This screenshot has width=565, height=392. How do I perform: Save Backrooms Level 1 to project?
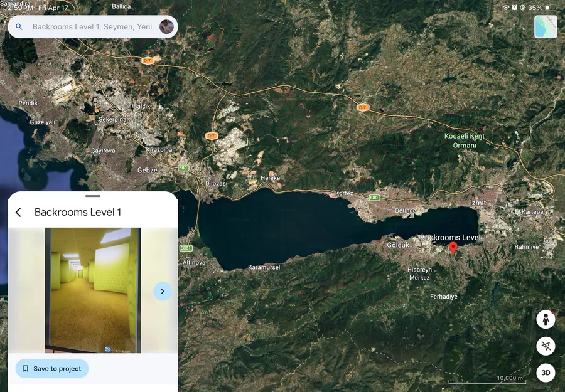[52, 369]
